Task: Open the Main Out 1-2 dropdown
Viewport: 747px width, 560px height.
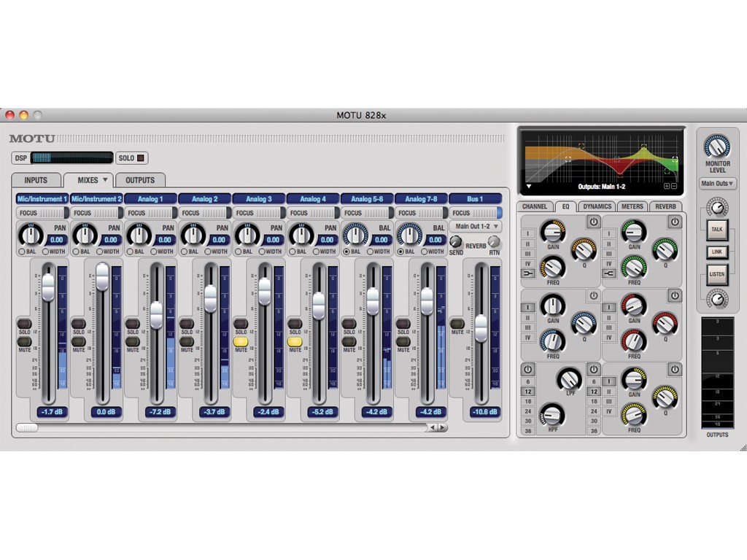Action: (x=476, y=227)
